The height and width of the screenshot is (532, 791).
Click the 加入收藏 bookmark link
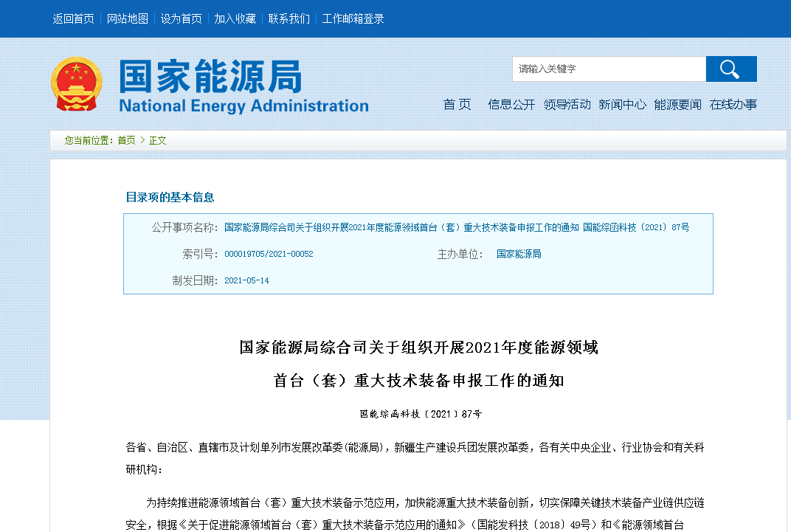tap(235, 18)
